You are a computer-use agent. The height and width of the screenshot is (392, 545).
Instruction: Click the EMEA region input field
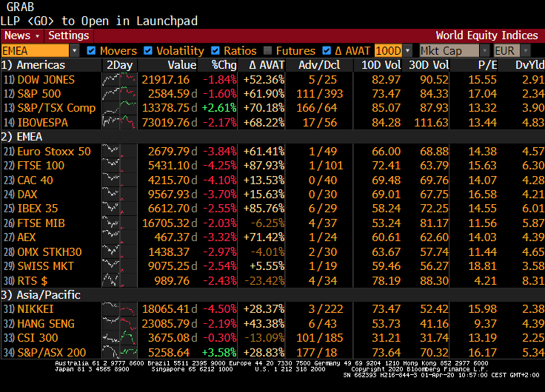35,51
